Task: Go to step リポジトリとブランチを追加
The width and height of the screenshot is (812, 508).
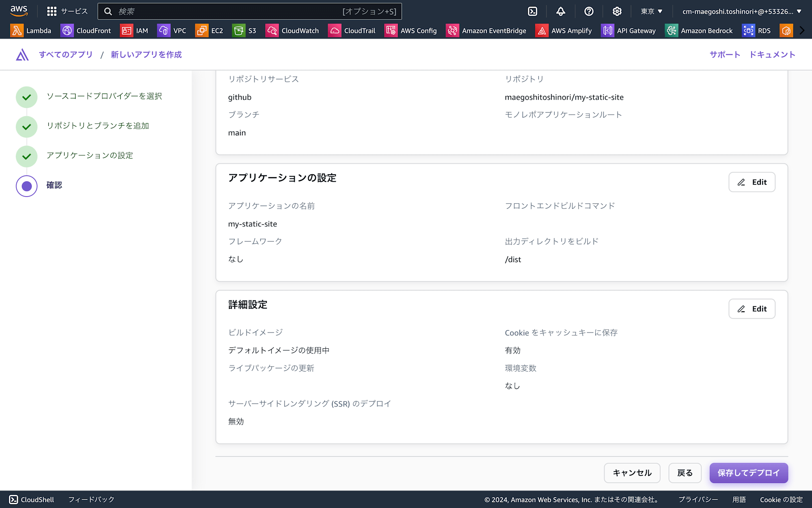Action: tap(97, 126)
